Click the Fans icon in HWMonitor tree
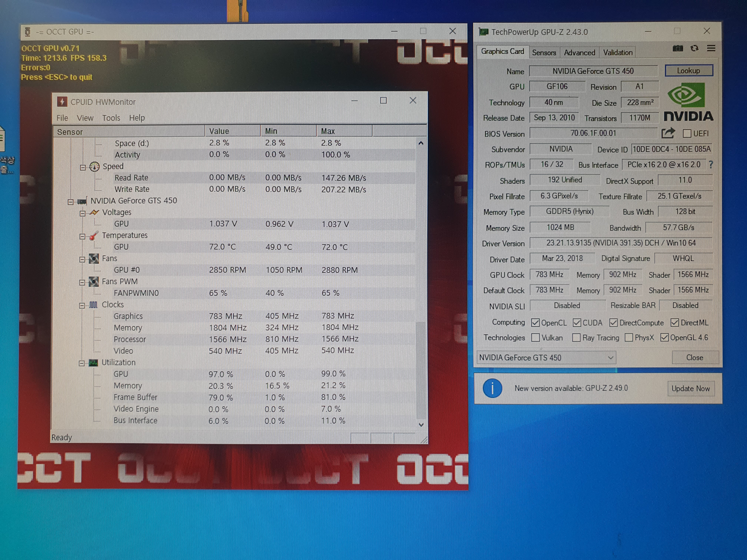This screenshot has width=747, height=560. point(94,259)
